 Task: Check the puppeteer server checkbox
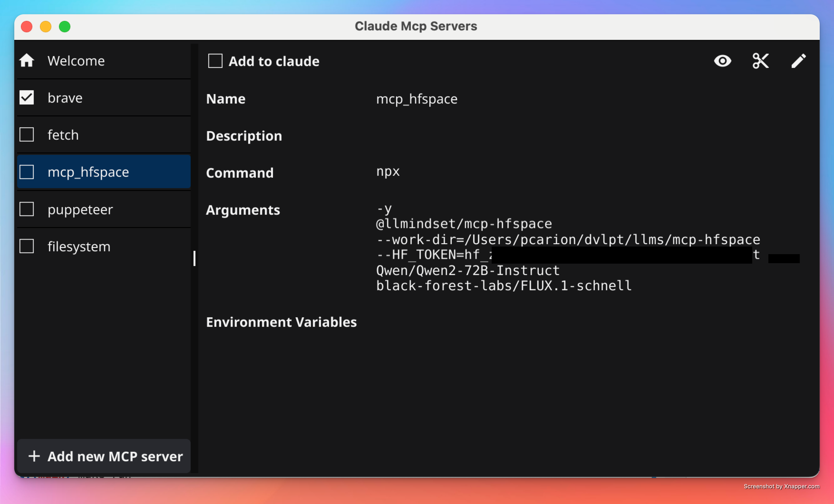(x=27, y=209)
